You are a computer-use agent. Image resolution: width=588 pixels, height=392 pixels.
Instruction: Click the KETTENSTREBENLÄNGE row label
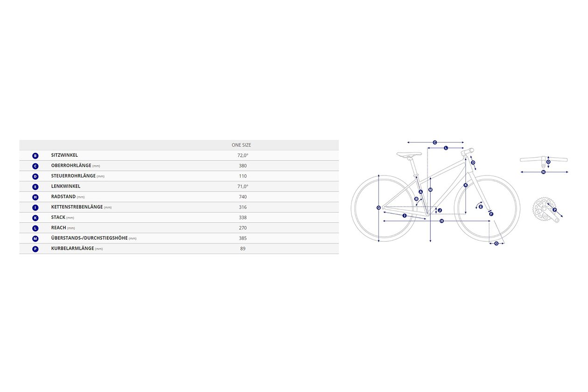77,207
